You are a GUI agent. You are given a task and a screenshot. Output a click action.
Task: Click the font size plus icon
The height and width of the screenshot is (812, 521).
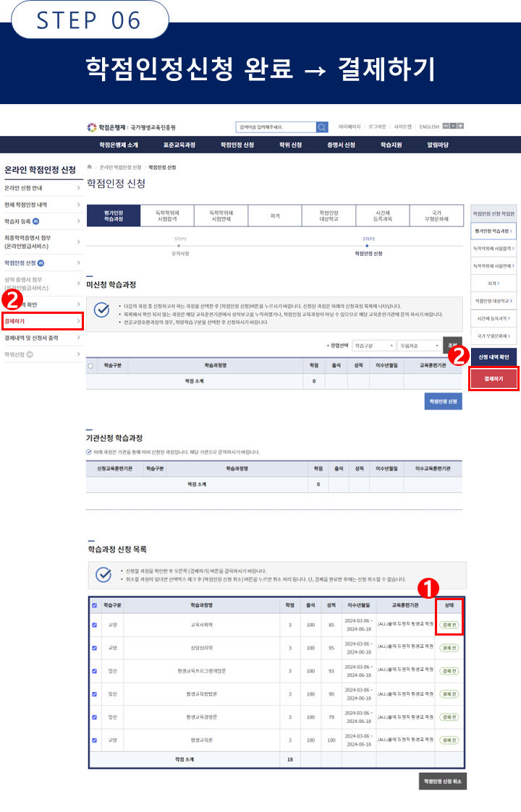460,126
